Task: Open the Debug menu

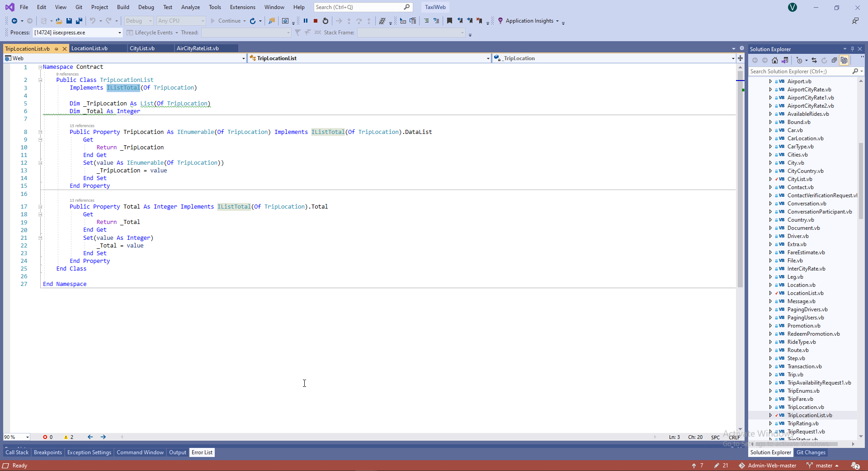Action: (x=146, y=7)
